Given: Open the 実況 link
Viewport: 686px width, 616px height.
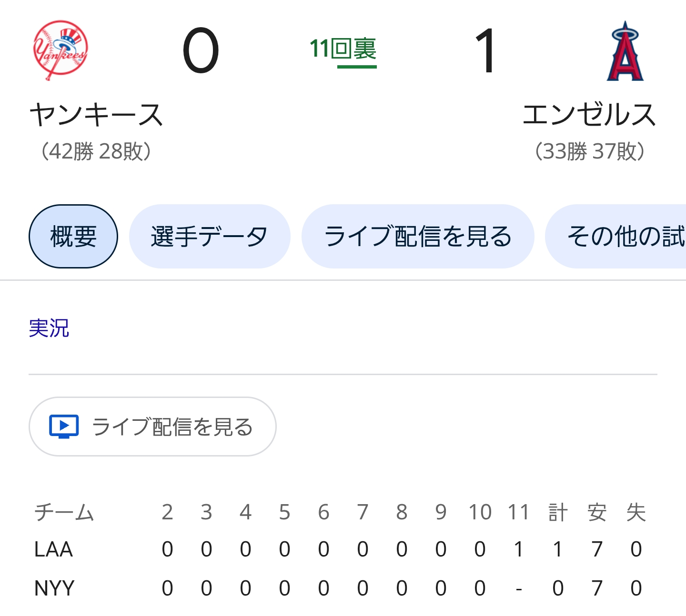Looking at the screenshot, I should click(x=49, y=328).
